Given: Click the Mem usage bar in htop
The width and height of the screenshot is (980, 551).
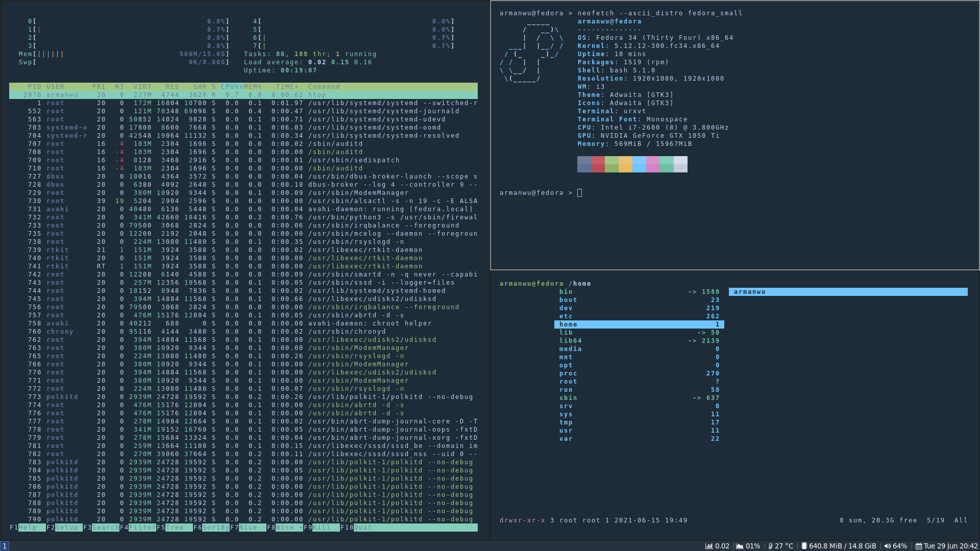Looking at the screenshot, I should (x=124, y=54).
